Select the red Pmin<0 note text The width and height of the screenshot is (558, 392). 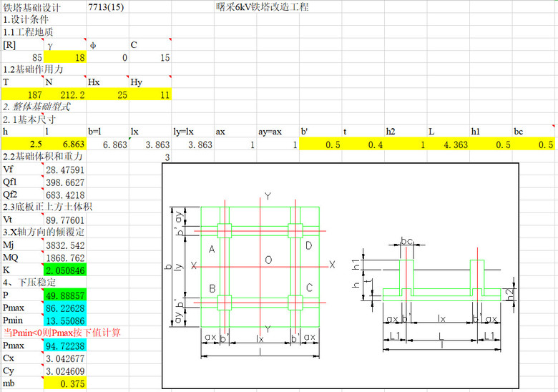(63, 333)
